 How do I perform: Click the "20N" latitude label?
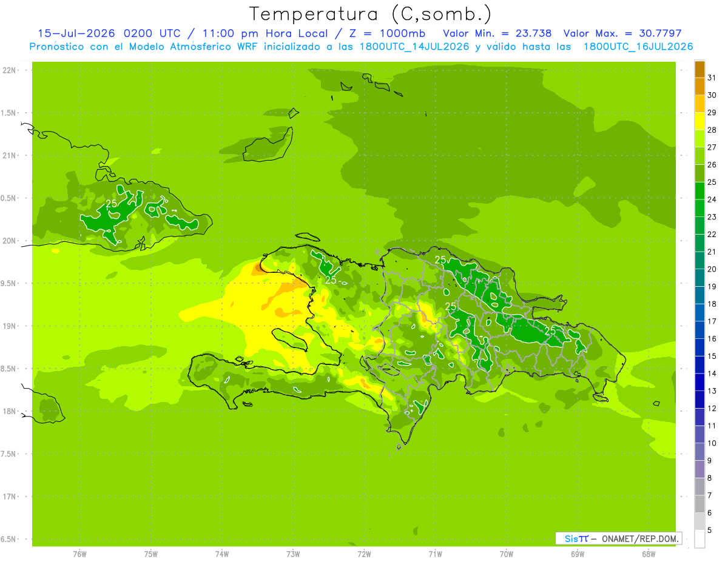[9, 241]
